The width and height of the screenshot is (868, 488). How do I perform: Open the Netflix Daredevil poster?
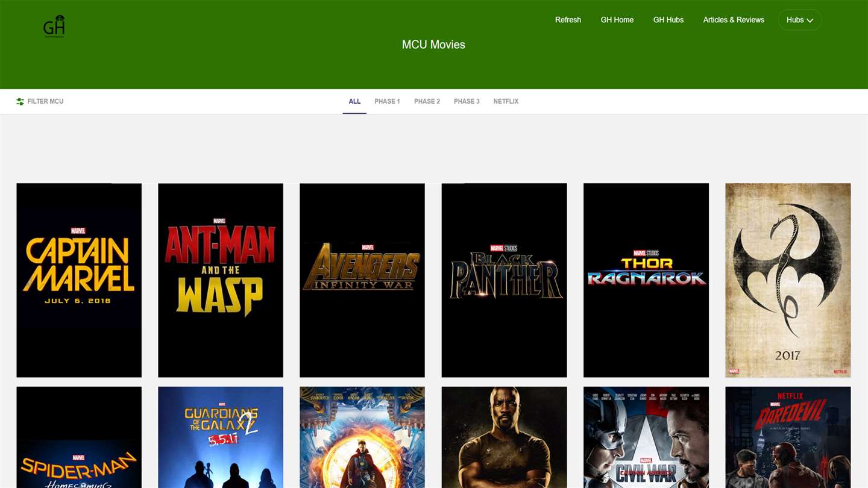coord(788,437)
